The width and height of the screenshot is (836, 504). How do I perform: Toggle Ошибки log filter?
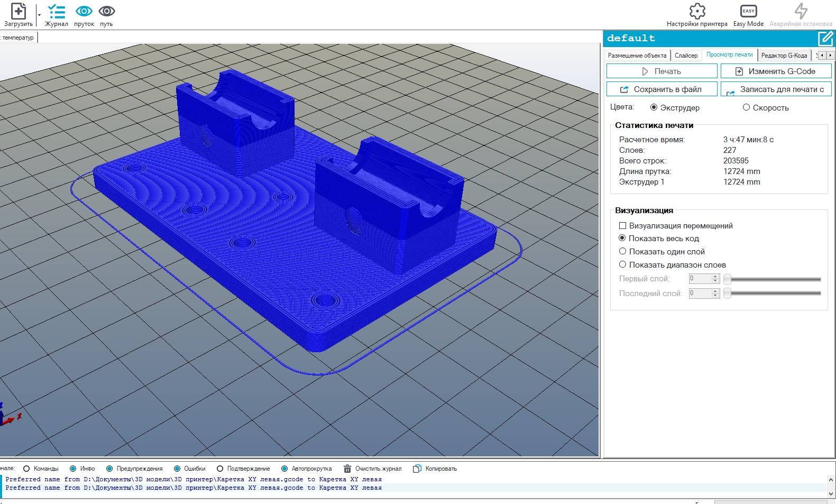(177, 469)
